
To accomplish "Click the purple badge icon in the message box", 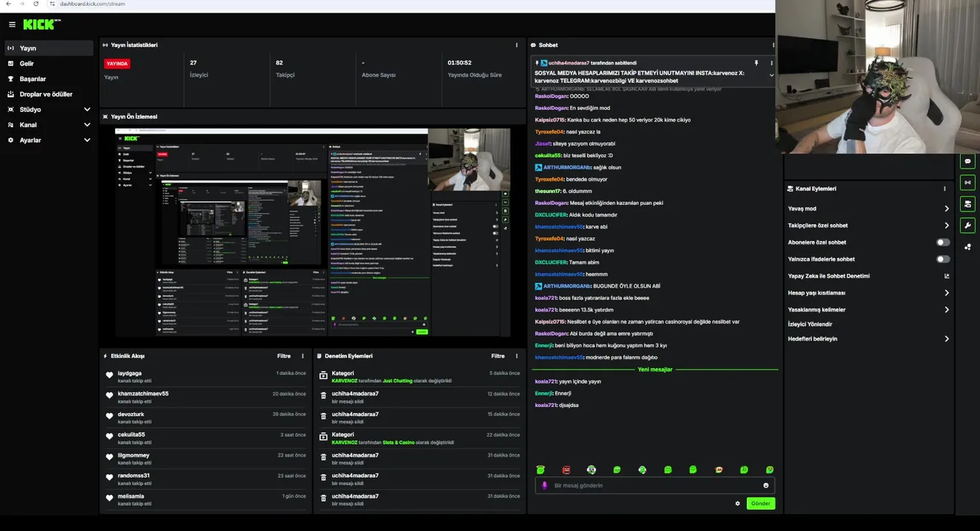I will [545, 485].
